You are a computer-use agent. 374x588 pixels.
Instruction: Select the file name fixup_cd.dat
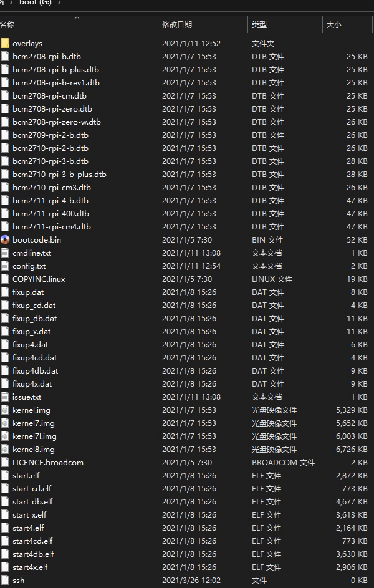pyautogui.click(x=34, y=306)
